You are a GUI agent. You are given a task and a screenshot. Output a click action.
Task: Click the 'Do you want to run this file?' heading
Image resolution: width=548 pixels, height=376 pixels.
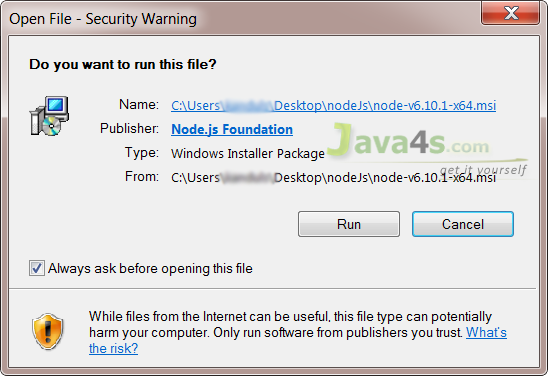tap(123, 64)
